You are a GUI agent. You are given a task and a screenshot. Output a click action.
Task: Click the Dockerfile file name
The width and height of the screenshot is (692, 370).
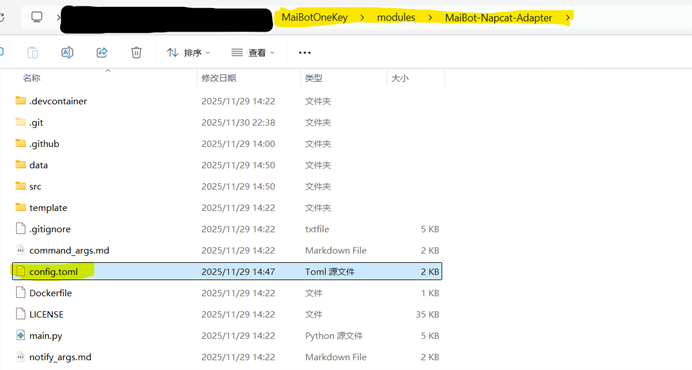pyautogui.click(x=50, y=293)
